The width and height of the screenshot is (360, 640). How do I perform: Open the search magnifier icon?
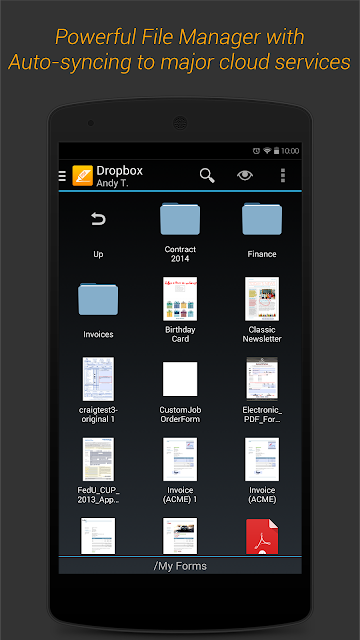coord(207,176)
